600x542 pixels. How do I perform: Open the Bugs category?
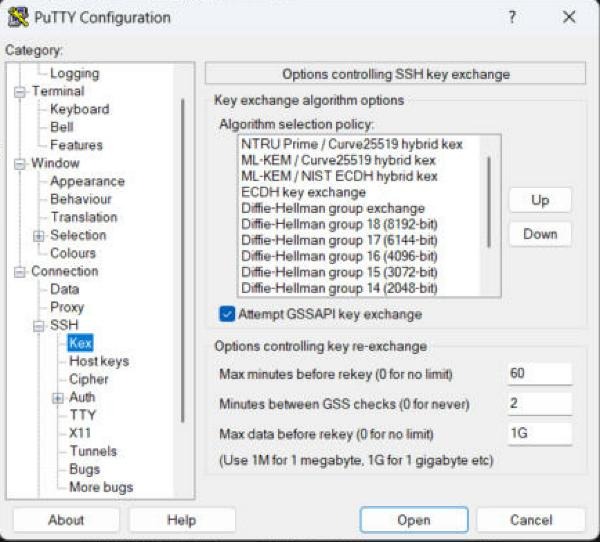click(85, 469)
